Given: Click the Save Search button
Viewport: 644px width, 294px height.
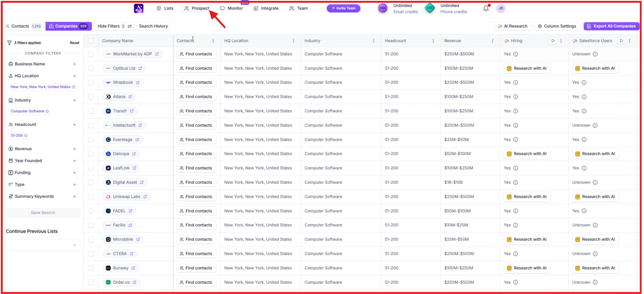Looking at the screenshot, I should (x=43, y=213).
